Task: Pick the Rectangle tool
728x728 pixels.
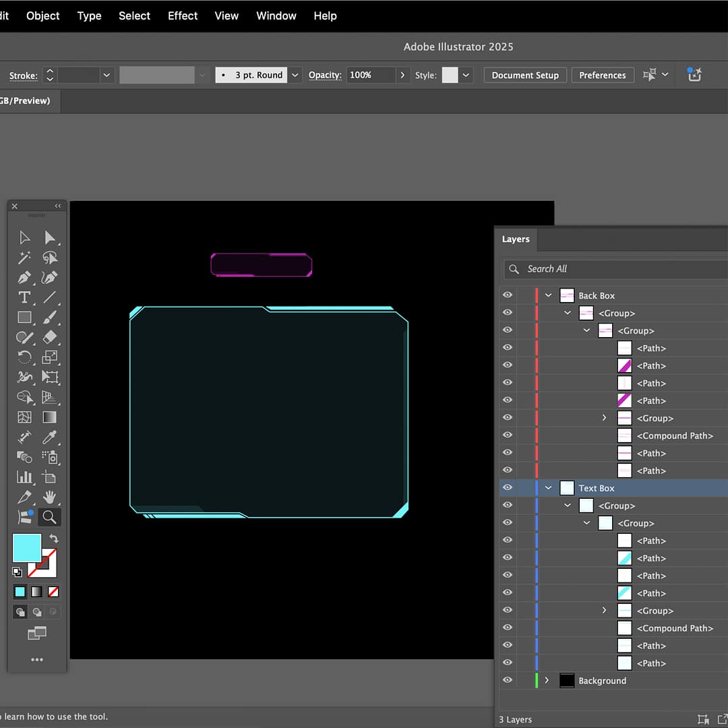Action: [x=24, y=317]
